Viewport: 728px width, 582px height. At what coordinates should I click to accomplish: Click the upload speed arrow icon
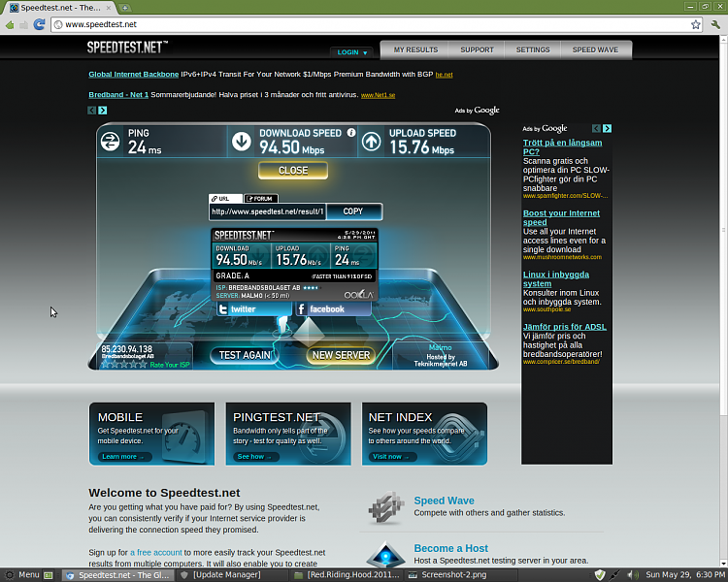click(x=372, y=142)
